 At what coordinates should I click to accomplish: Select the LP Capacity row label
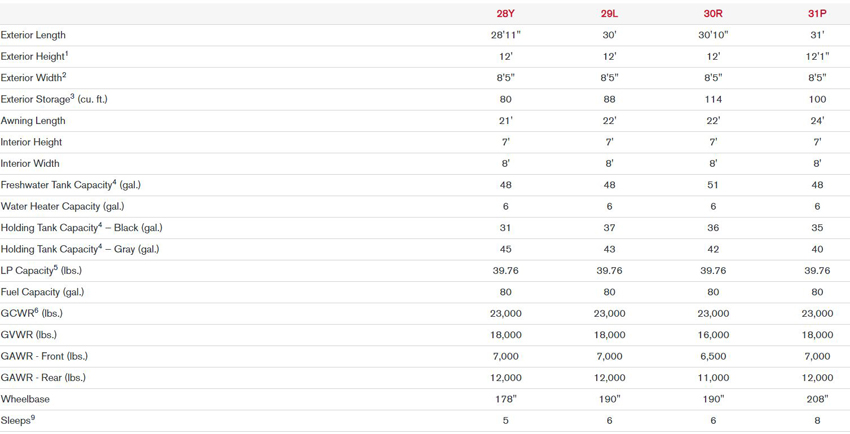(x=41, y=270)
